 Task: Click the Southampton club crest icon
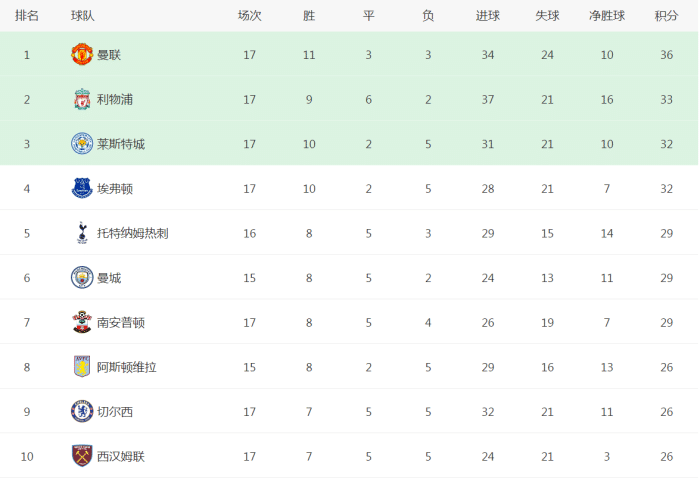click(x=82, y=322)
